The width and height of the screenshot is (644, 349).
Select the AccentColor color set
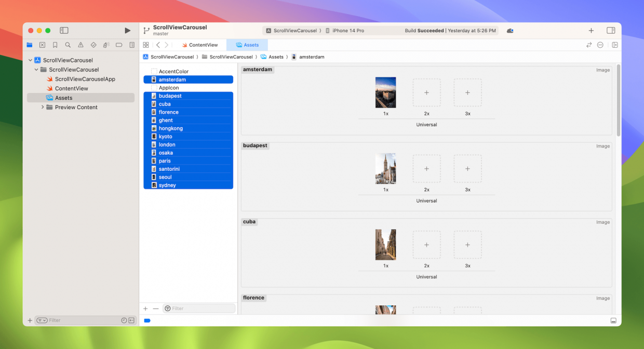[x=173, y=72]
